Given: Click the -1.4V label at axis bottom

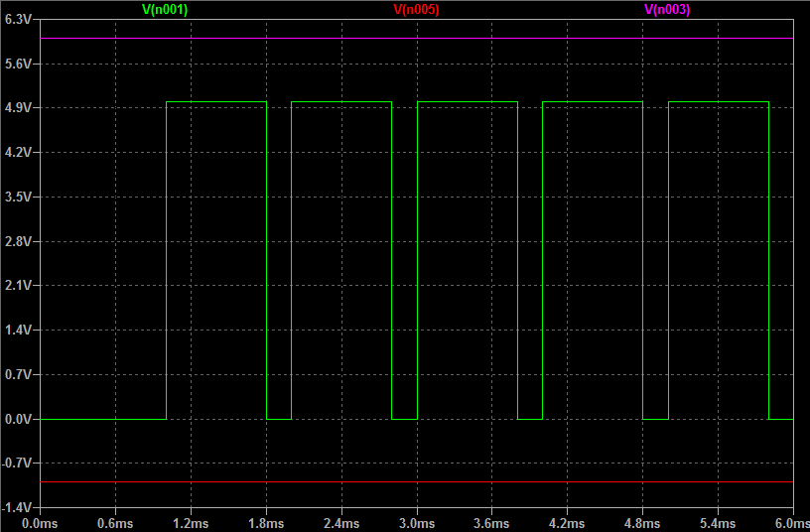Looking at the screenshot, I should [x=18, y=508].
